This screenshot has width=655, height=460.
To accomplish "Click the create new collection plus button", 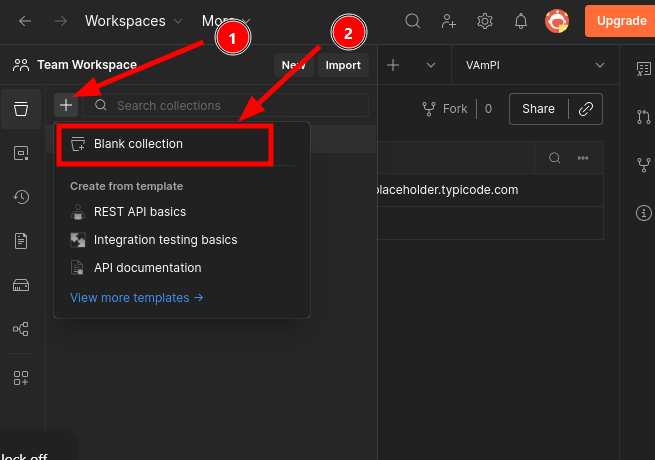I will (66, 105).
